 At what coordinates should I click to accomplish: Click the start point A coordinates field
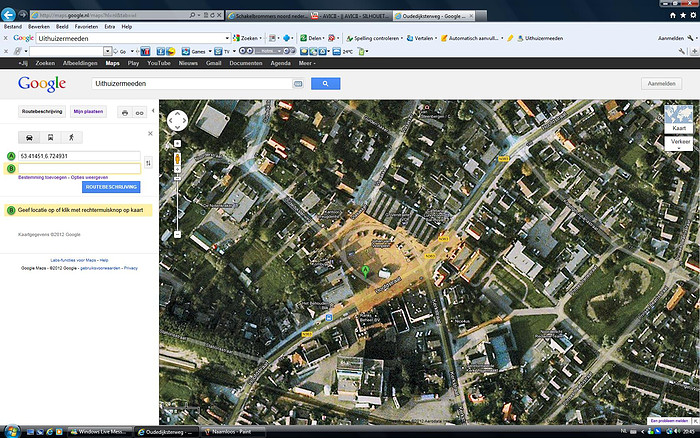[79, 156]
